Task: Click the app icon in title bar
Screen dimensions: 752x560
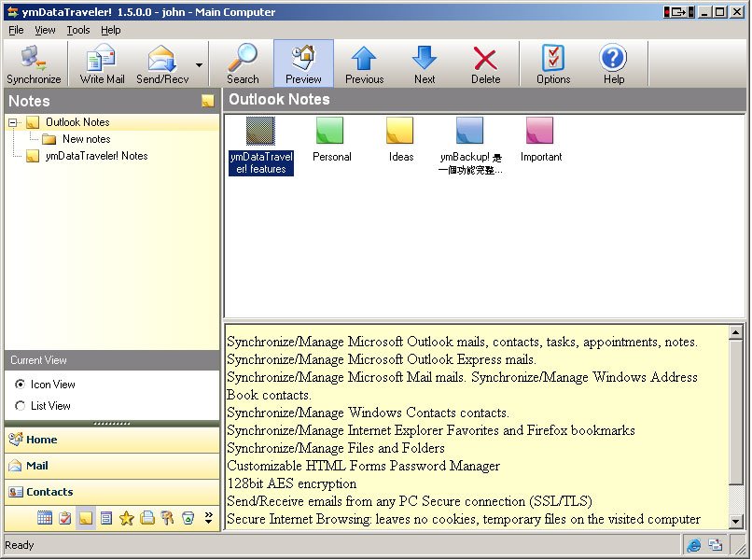Action: pos(12,12)
